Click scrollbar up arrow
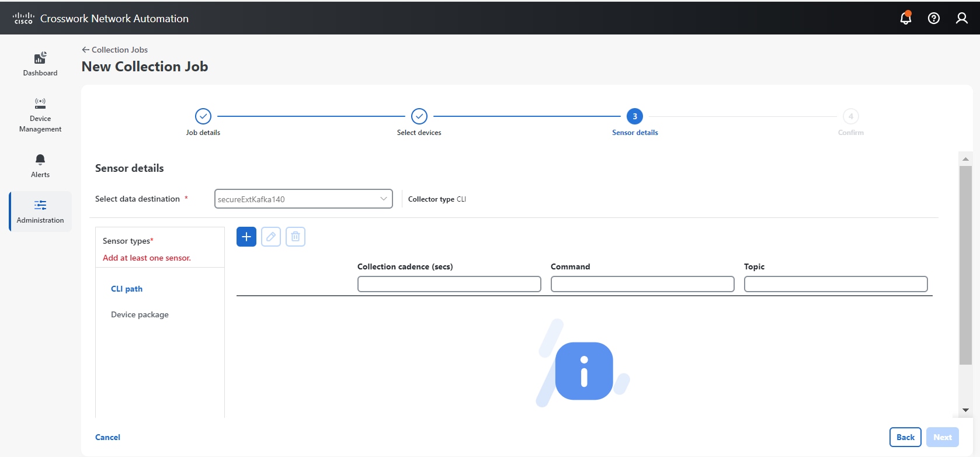This screenshot has width=980, height=457. coord(965,159)
